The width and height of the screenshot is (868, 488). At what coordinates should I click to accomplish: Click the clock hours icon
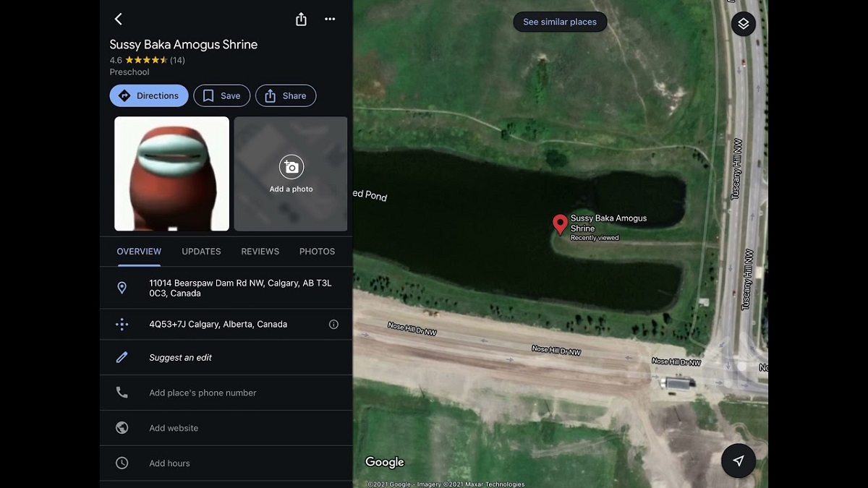[122, 463]
